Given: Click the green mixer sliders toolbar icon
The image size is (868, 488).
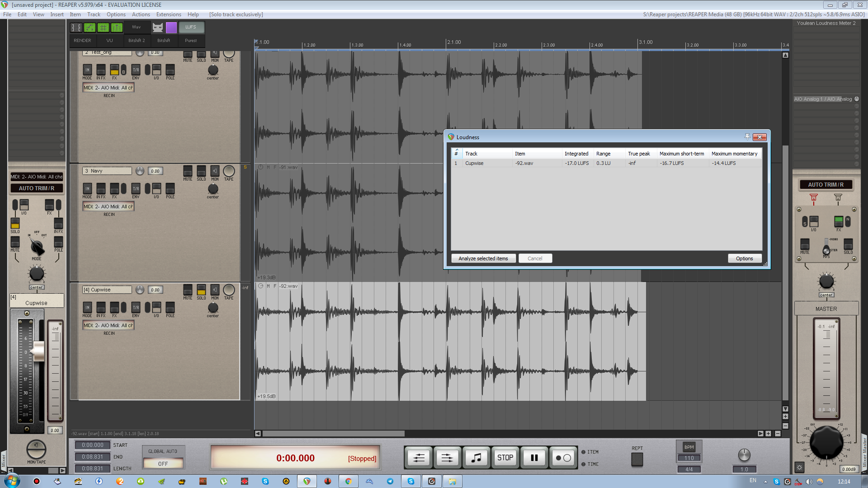Looking at the screenshot, I should (117, 28).
